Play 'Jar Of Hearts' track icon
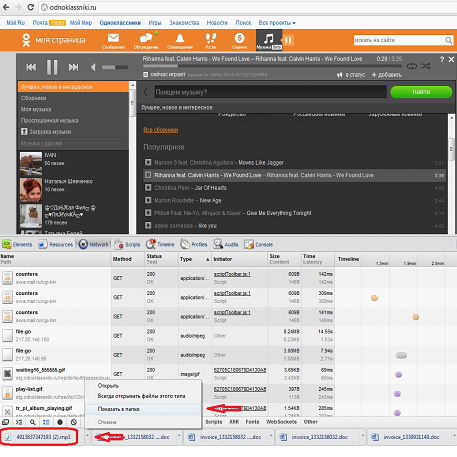Screen dimensions: 457x457 tap(148, 188)
